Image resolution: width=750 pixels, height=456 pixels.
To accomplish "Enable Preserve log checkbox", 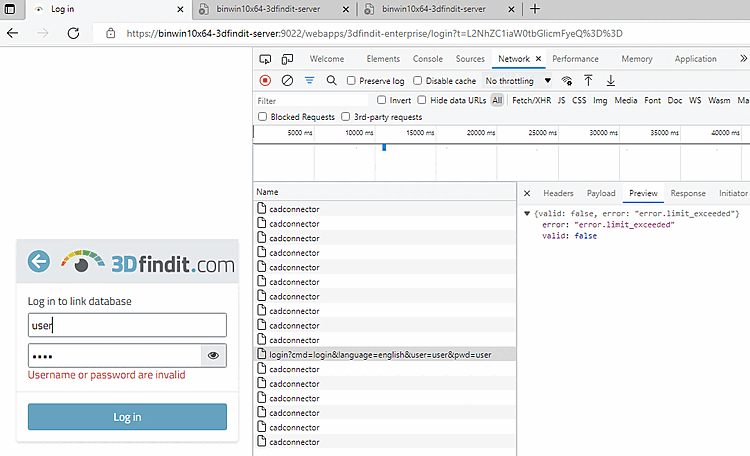I will coord(351,80).
